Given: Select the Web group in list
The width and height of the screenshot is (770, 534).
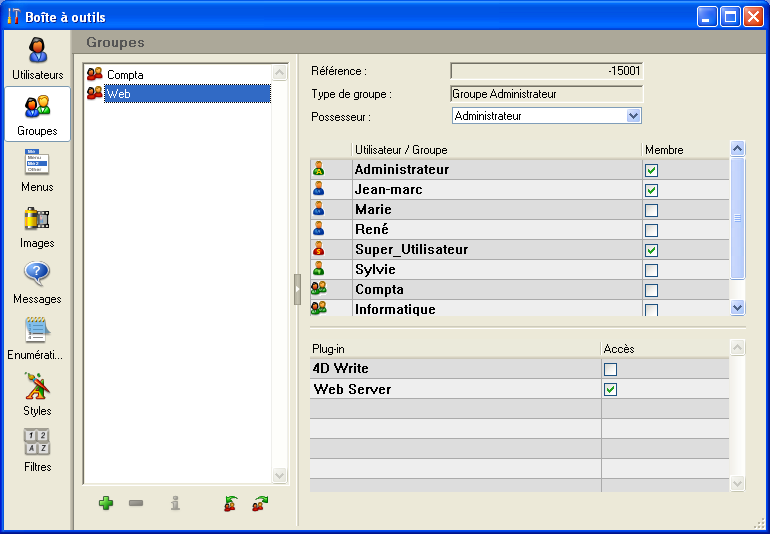Looking at the screenshot, I should coord(119,94).
